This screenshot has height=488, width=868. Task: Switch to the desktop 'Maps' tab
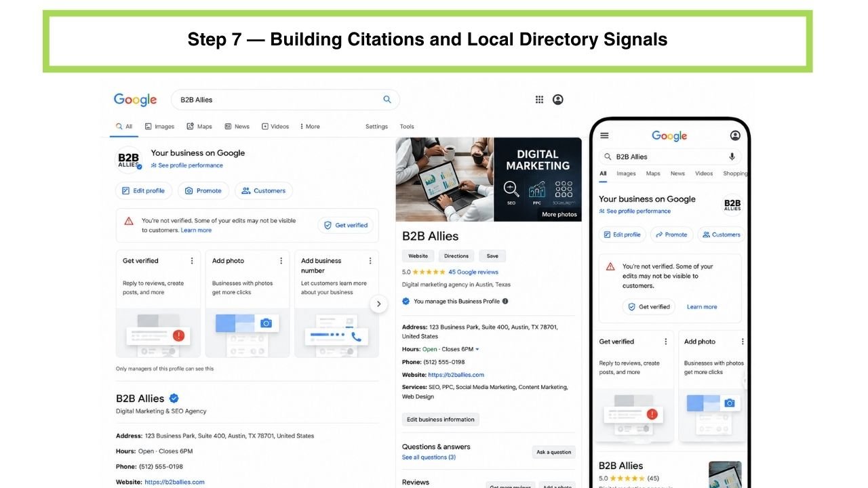click(200, 127)
